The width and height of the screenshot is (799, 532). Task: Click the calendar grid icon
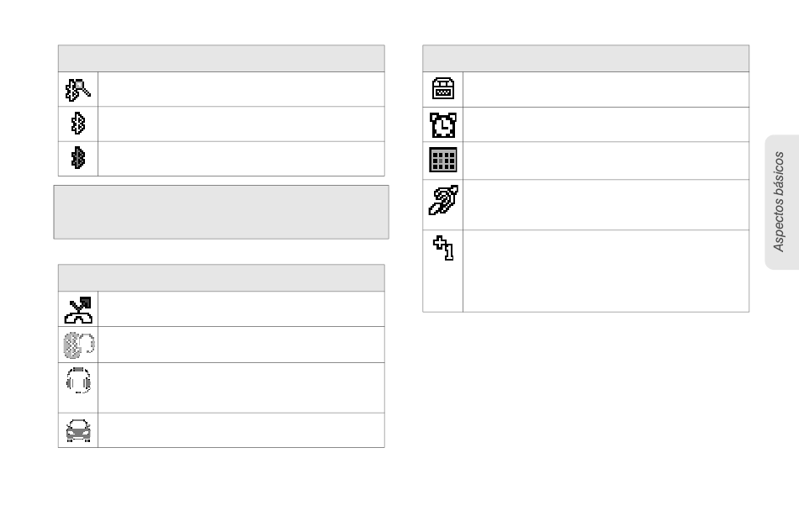pos(442,160)
